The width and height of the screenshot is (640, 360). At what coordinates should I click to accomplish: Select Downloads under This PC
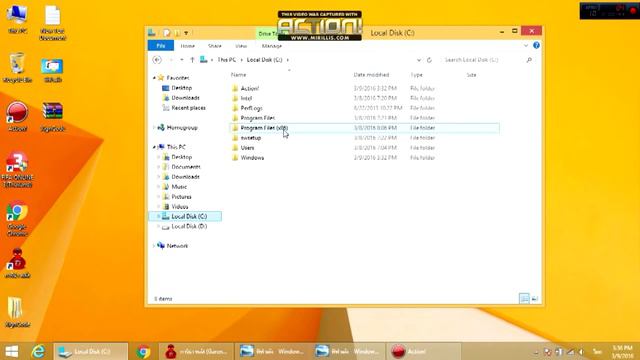pyautogui.click(x=185, y=177)
